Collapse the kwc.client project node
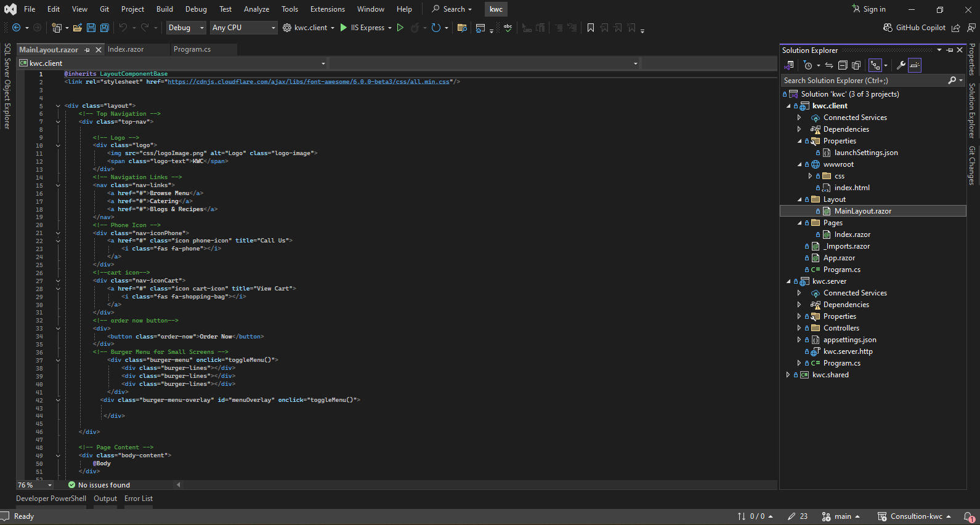The image size is (980, 525). pyautogui.click(x=788, y=106)
